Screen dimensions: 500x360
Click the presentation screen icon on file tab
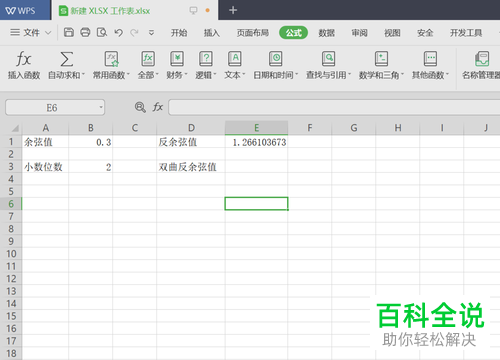point(193,10)
